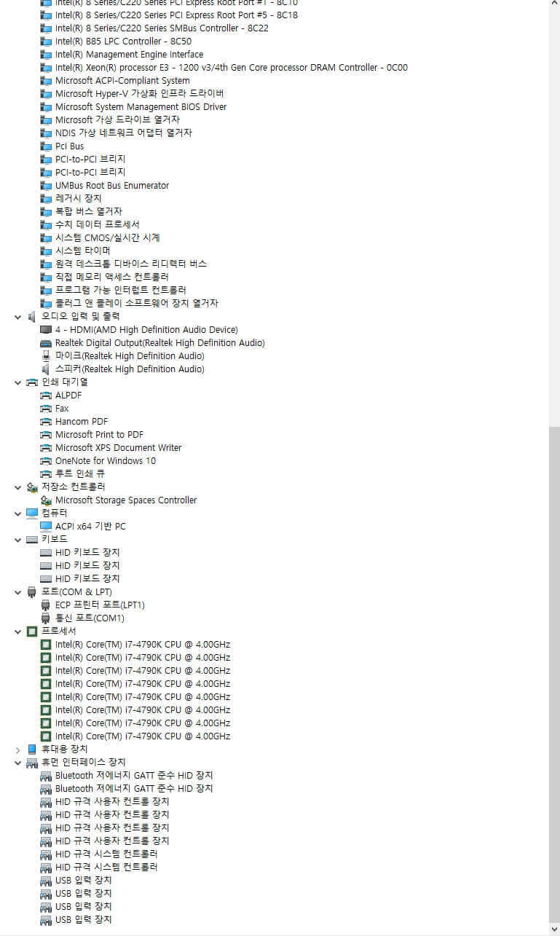Screen dimensions: 560x936
Task: Collapse the 저장소 컨트롤러 branch
Action: 18,487
